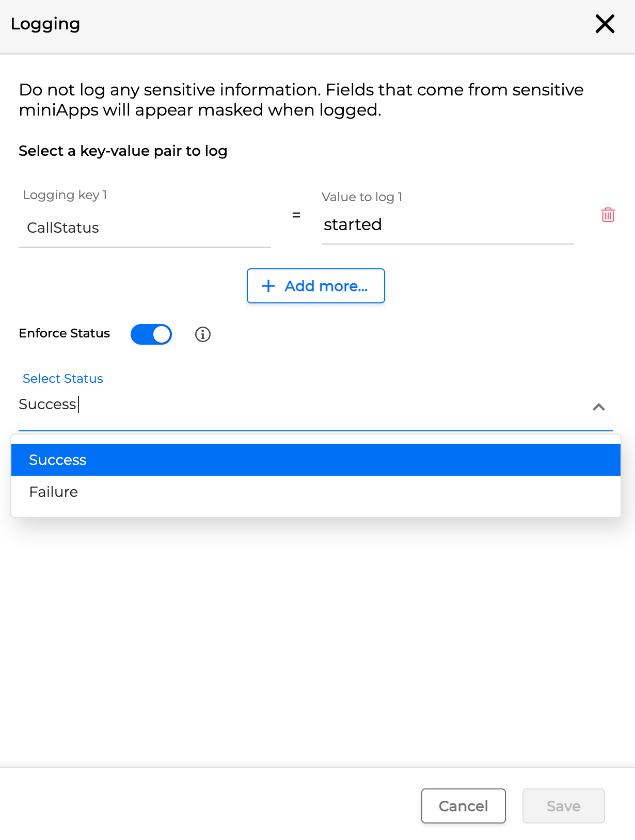
Task: Click the Logging key 1 label
Action: pos(65,195)
